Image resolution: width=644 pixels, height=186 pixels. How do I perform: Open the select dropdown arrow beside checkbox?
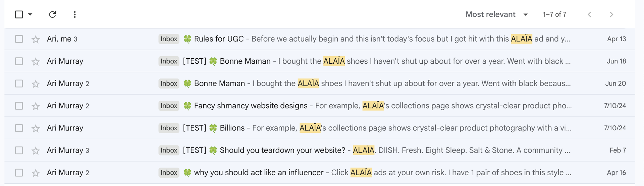(30, 14)
